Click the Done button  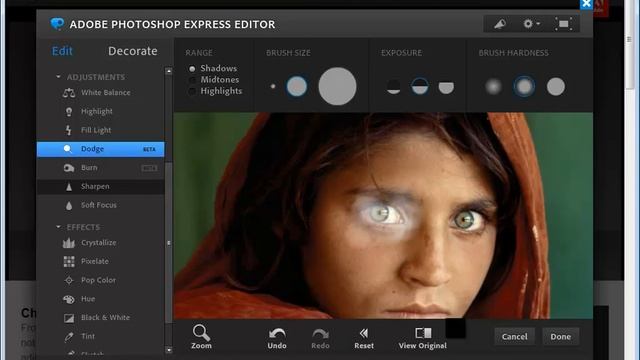(x=560, y=337)
